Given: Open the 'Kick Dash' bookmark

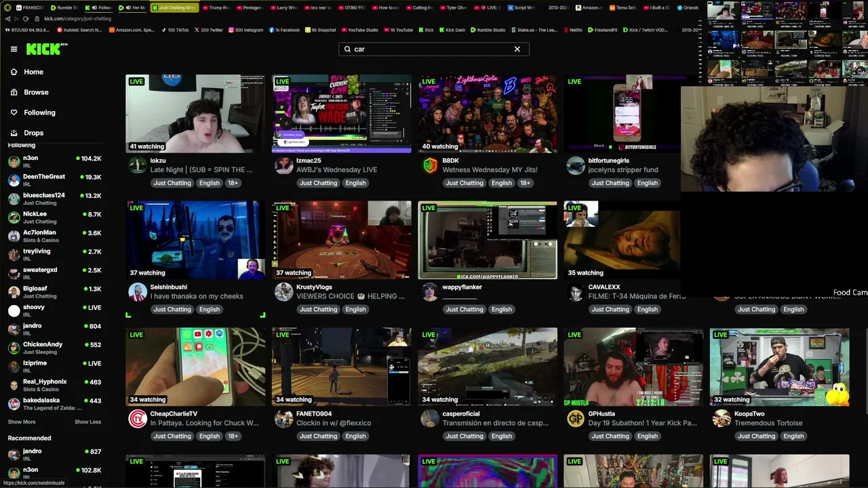Looking at the screenshot, I should coord(452,30).
